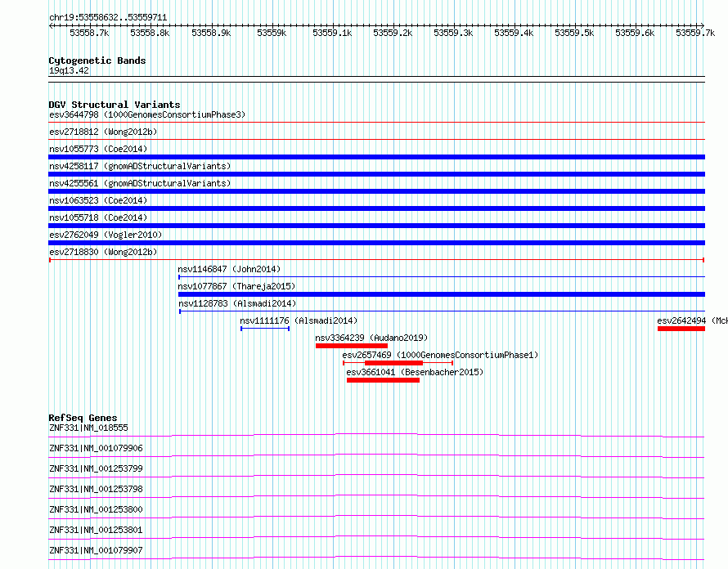Select variant label nsv1063523 (Coe2014)

[x=98, y=200]
